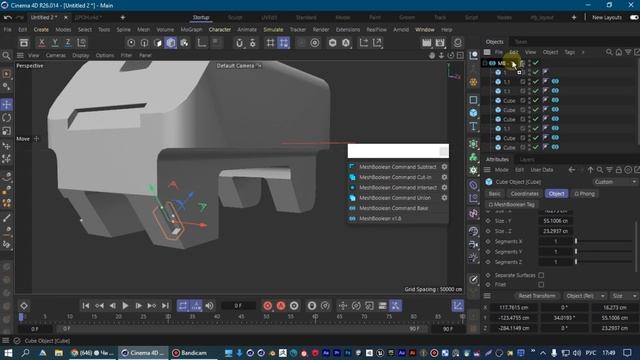Select the Rotate tool in left toolbar
The image size is (640, 360).
[x=7, y=118]
